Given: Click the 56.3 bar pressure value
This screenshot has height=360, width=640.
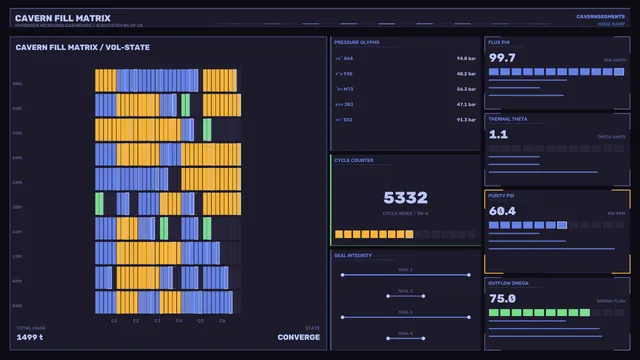Looking at the screenshot, I should tap(466, 89).
